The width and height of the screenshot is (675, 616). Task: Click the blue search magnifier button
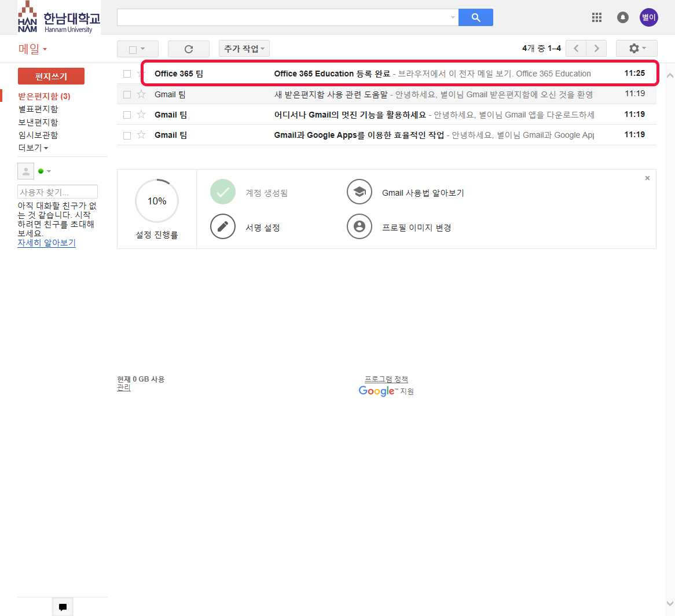coord(476,17)
